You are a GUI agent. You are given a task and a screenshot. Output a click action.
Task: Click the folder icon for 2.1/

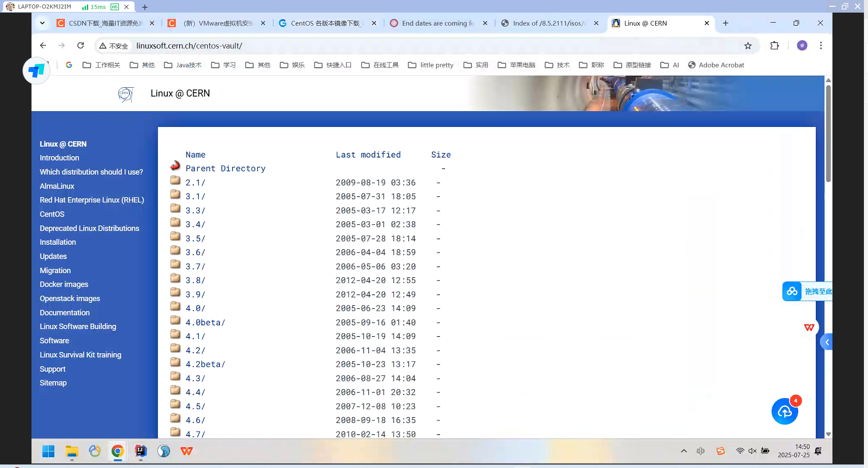pos(175,180)
